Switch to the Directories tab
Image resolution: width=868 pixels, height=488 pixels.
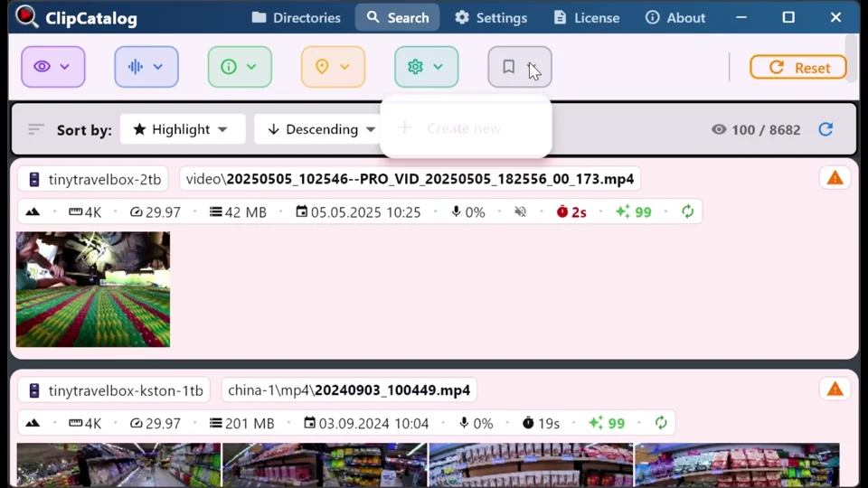tap(296, 17)
